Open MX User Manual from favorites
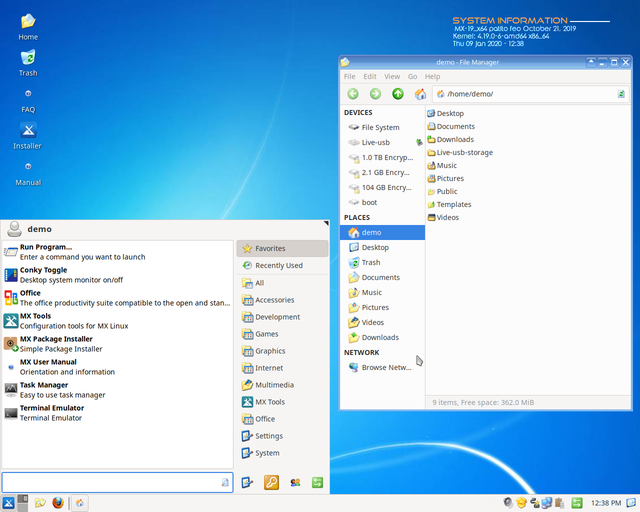The image size is (640, 512). tap(118, 367)
